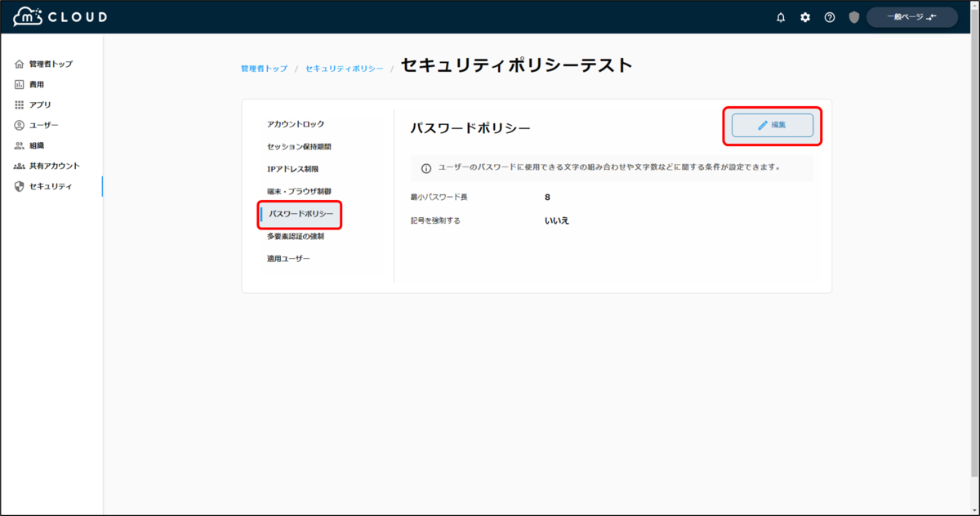Select IPアドレス制限 in the policy menu
The width and height of the screenshot is (980, 516).
tap(292, 170)
